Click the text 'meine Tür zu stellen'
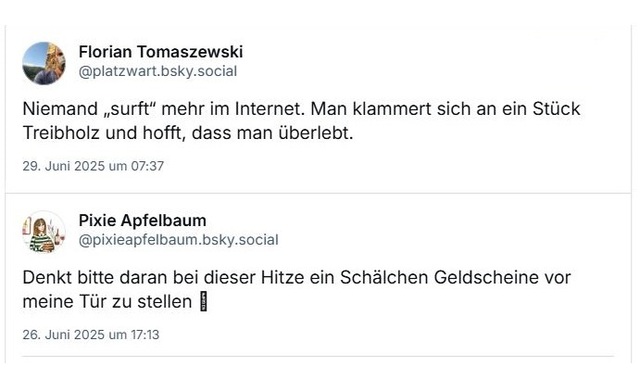 click(x=107, y=302)
